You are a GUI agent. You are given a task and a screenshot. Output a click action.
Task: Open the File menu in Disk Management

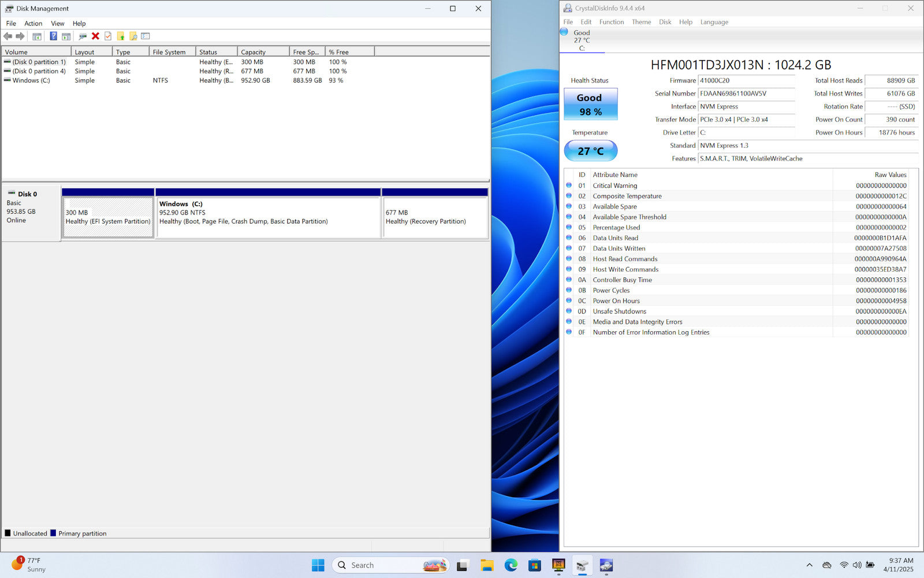(11, 24)
